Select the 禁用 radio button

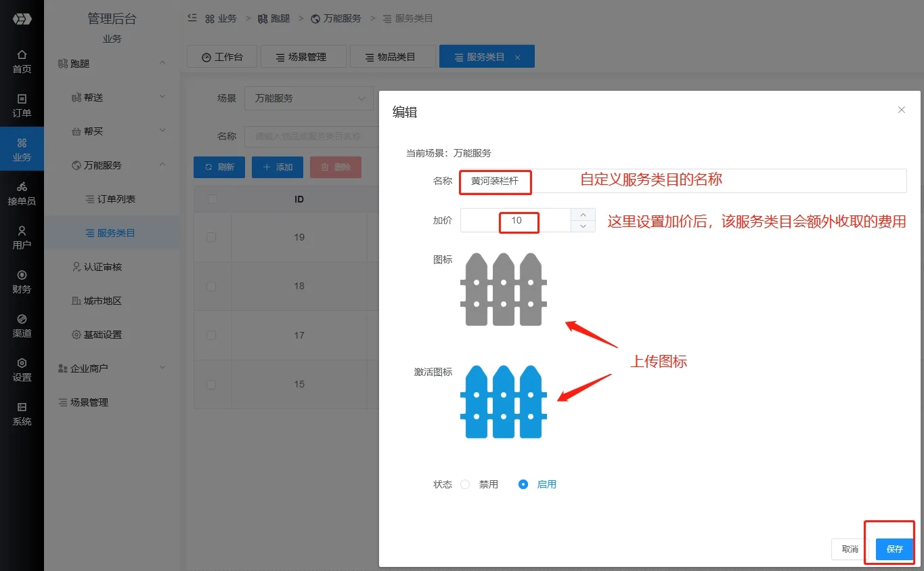tap(465, 484)
